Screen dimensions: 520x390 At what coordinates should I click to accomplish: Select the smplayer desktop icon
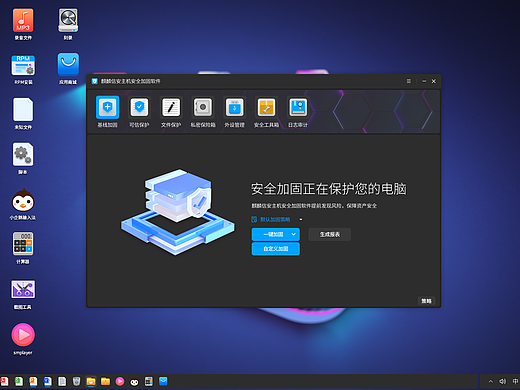click(x=23, y=339)
